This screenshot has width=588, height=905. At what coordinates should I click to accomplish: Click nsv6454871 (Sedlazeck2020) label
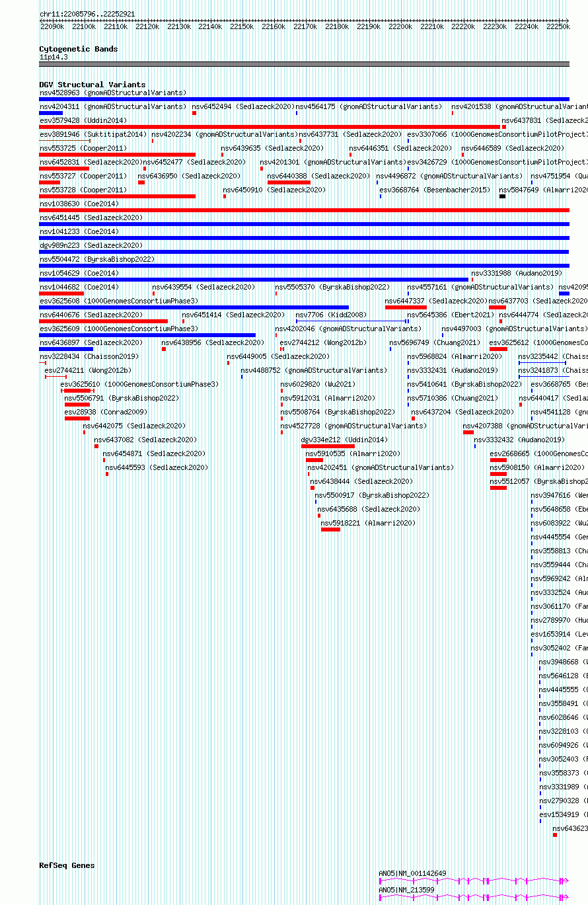coord(154,453)
